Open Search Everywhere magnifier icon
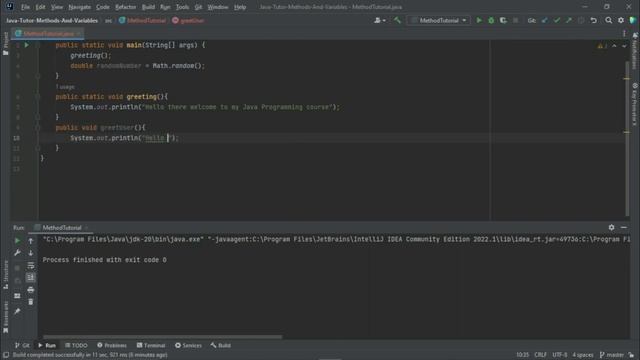The height and width of the screenshot is (360, 640). coord(609,20)
